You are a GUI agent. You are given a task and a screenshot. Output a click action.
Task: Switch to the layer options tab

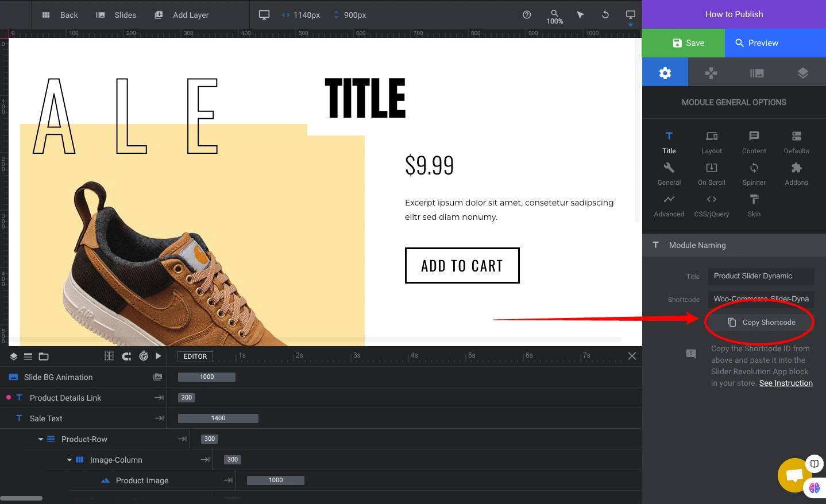(803, 73)
